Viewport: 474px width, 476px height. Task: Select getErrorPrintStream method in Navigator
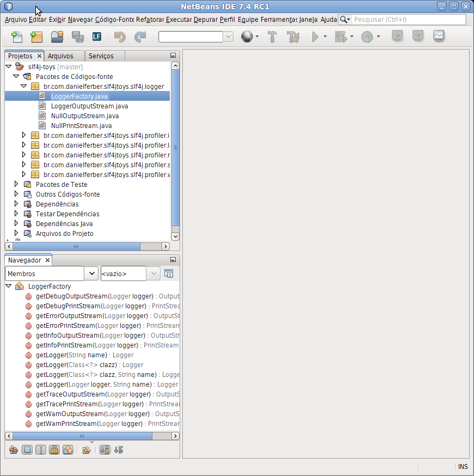coord(107,326)
